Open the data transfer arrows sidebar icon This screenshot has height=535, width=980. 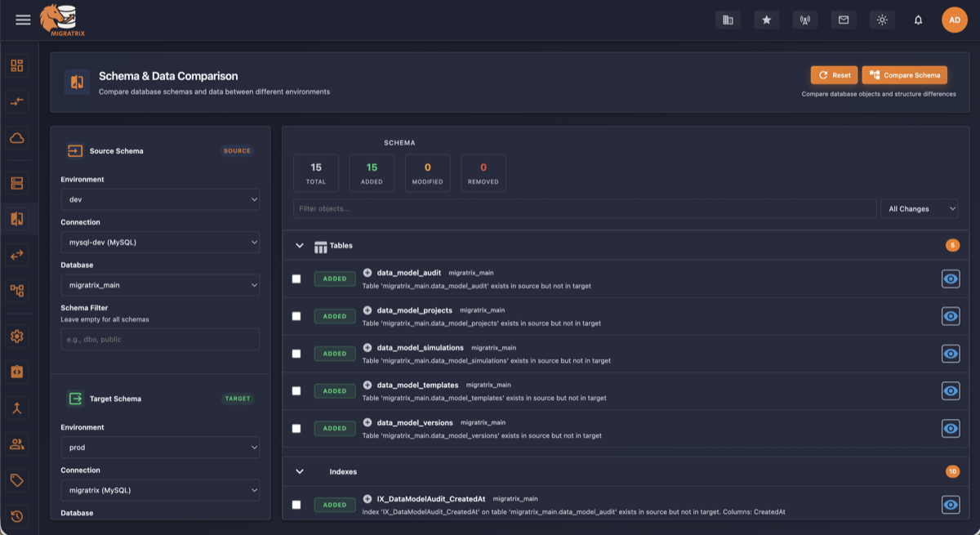click(x=16, y=253)
